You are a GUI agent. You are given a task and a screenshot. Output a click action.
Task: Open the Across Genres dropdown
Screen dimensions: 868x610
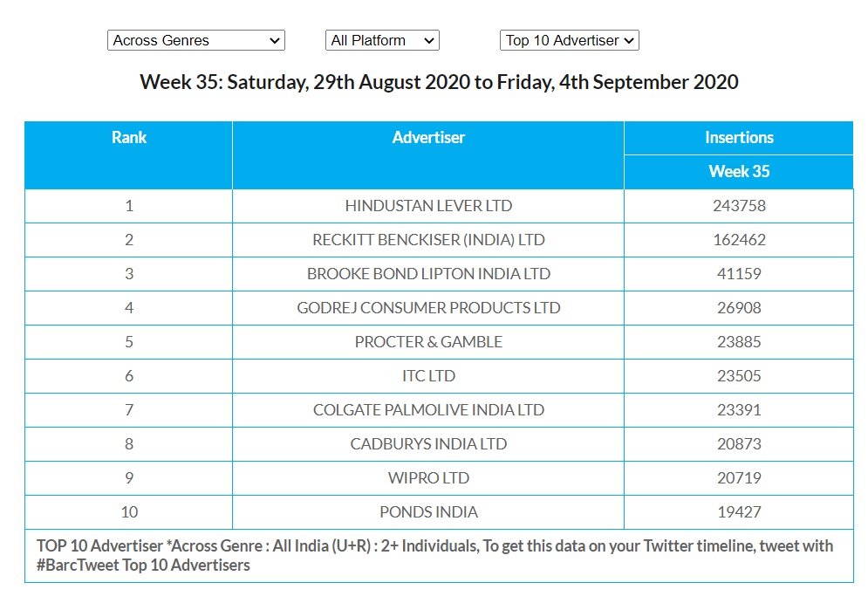[x=196, y=40]
